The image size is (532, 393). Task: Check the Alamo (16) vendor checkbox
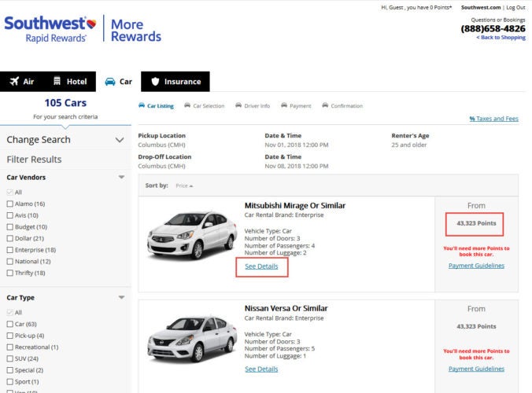[x=10, y=204]
